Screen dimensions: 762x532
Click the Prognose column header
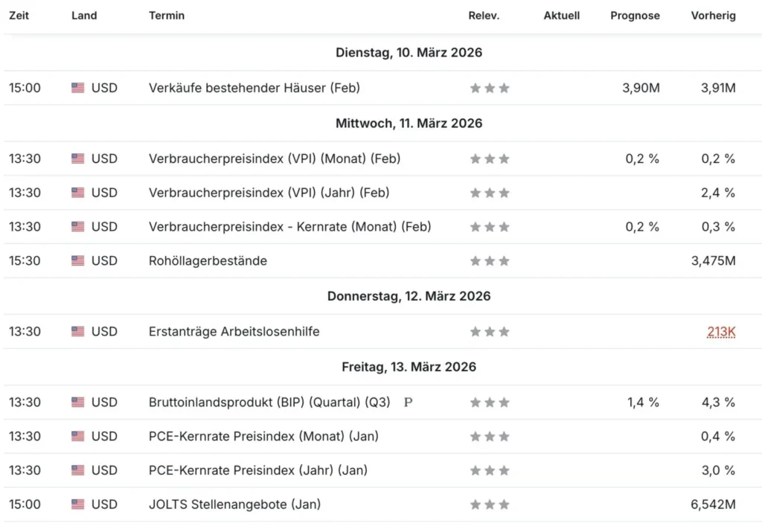pyautogui.click(x=635, y=16)
